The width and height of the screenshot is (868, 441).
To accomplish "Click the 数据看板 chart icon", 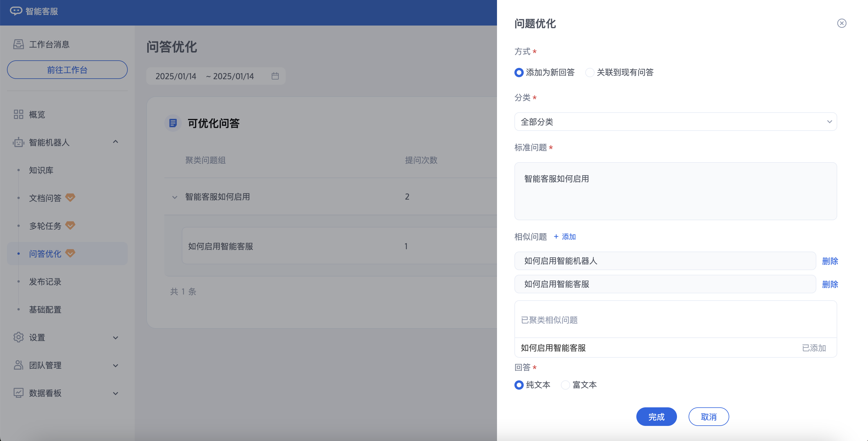I will (x=19, y=393).
